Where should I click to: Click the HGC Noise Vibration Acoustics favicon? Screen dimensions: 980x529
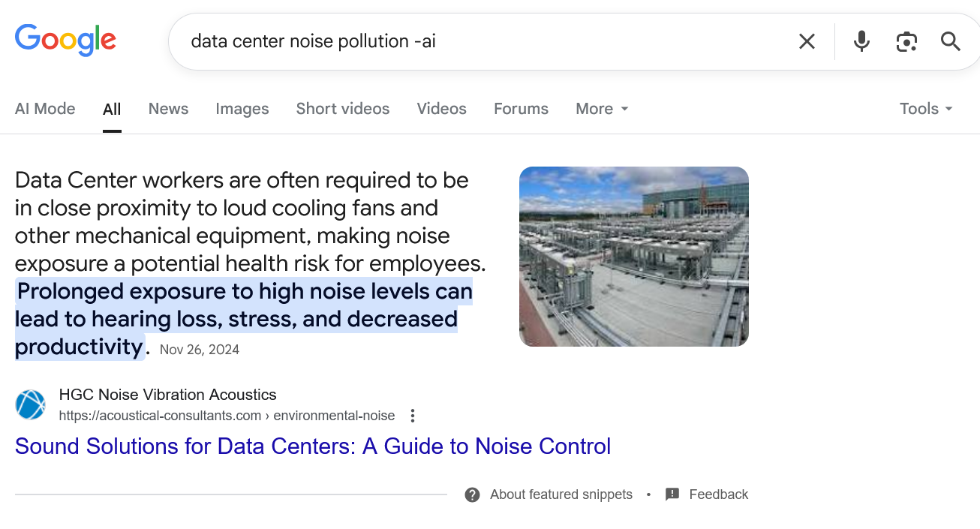[31, 404]
